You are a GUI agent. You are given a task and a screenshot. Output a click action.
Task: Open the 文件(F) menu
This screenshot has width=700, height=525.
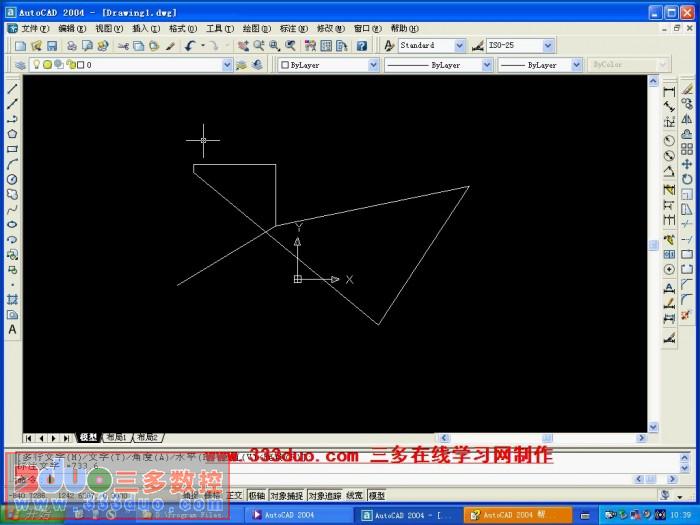tap(35, 29)
